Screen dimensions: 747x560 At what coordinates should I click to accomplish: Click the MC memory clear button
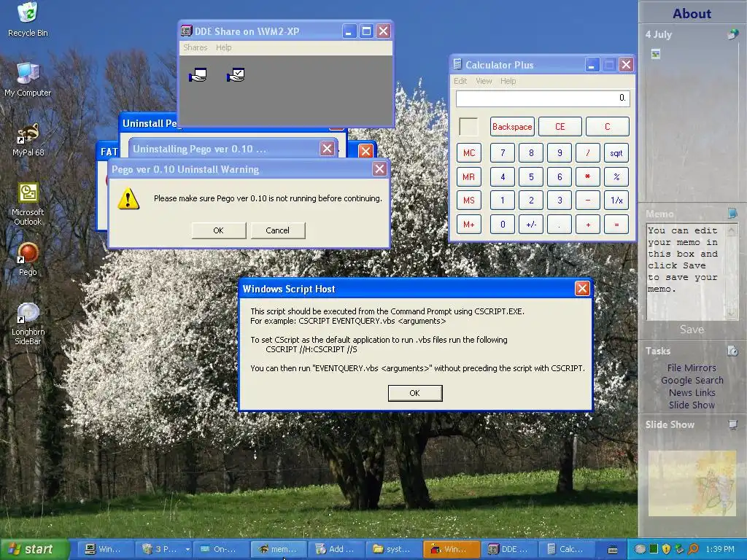click(469, 153)
